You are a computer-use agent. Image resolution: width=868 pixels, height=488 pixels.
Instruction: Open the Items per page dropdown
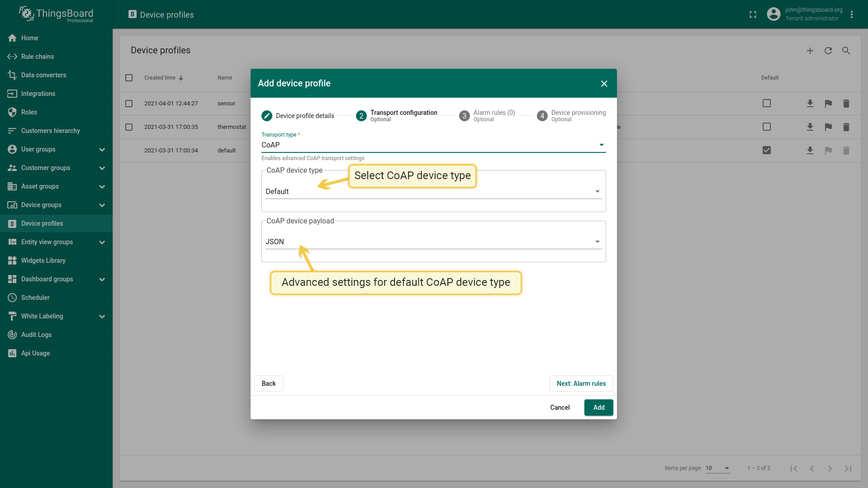click(x=718, y=468)
